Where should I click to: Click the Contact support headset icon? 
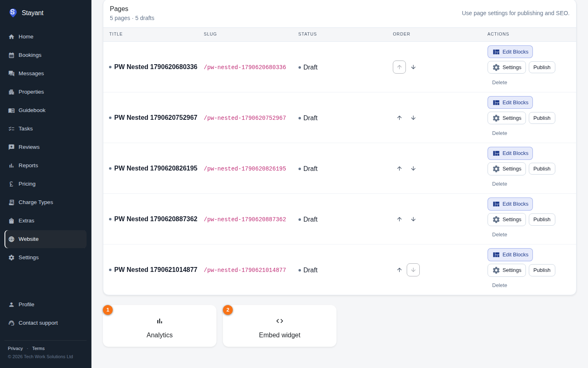point(11,323)
